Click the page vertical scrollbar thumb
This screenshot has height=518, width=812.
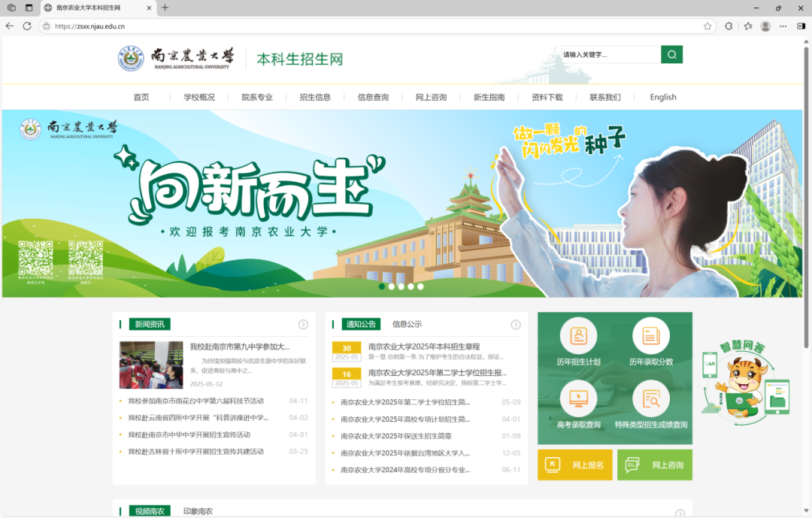(806, 150)
